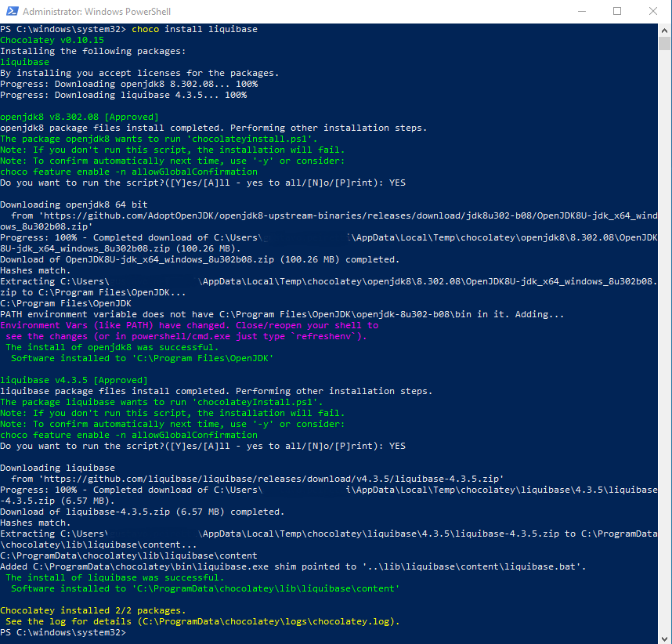Click the scrollbar down arrow
Image resolution: width=672 pixels, height=644 pixels.
click(x=665, y=638)
